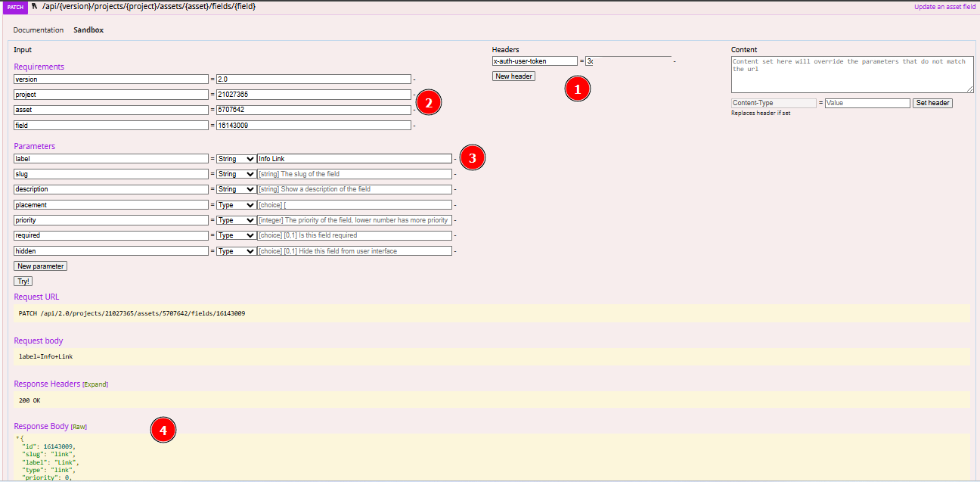Click the PATCH request URL text
This screenshot has width=980, height=482.
(132, 313)
